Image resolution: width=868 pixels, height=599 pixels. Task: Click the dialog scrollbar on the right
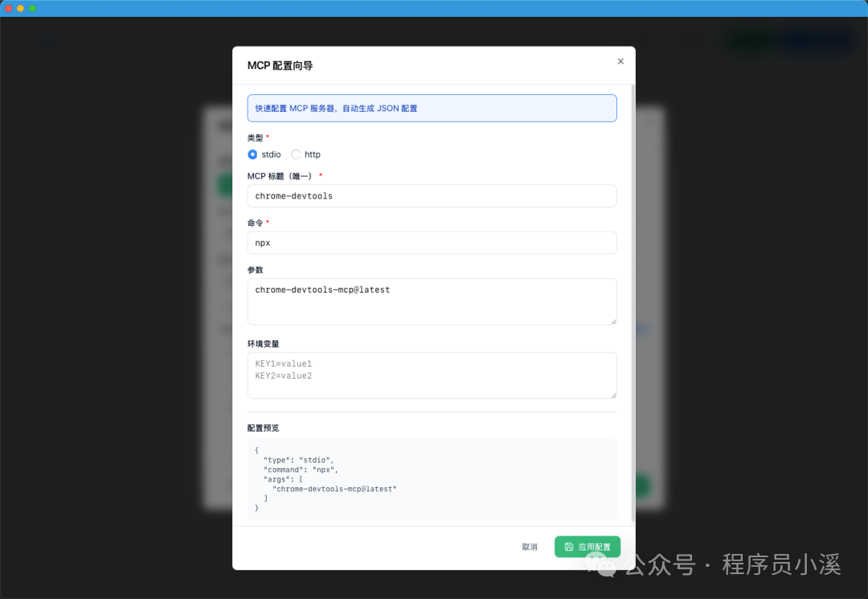pyautogui.click(x=632, y=241)
